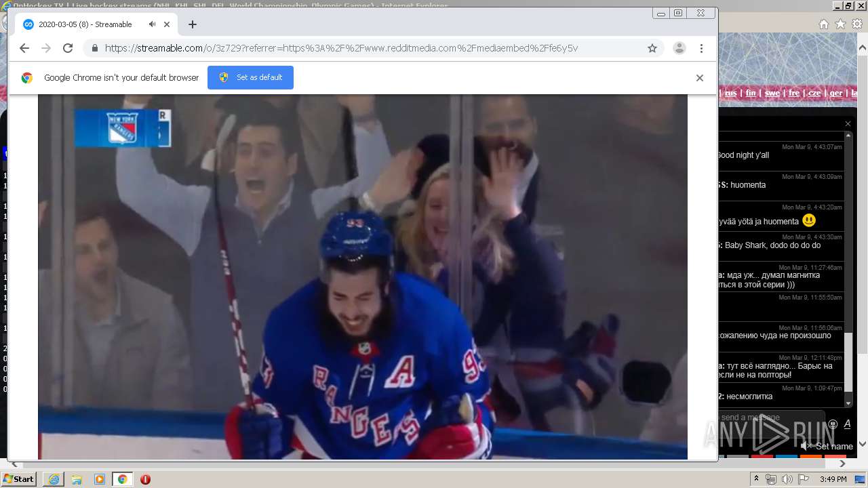Switch language to fin link
The image size is (868, 488).
click(x=751, y=94)
